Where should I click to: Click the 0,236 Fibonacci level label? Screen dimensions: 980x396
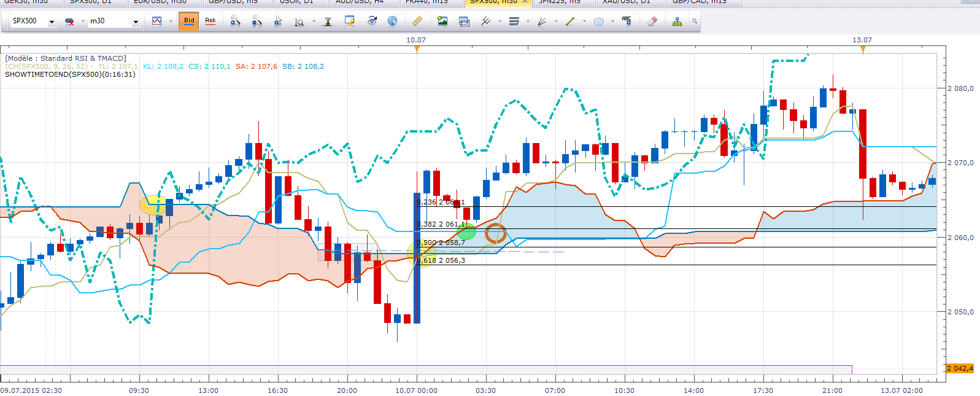pos(441,202)
